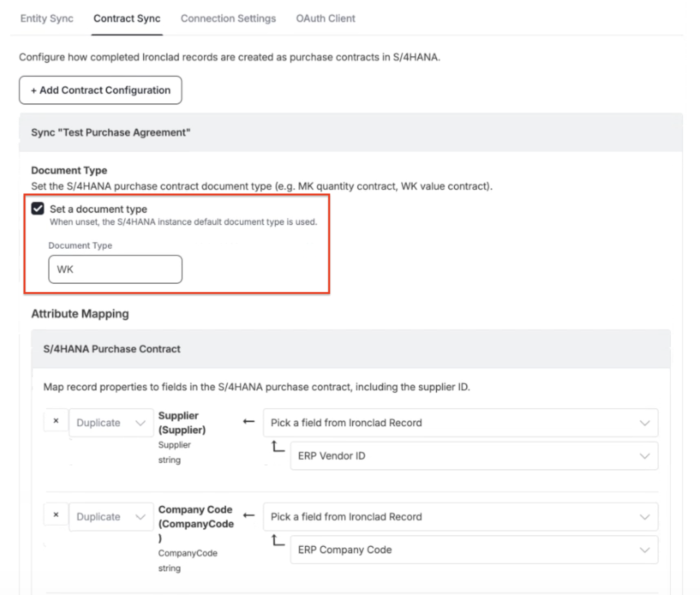700x595 pixels.
Task: Select the Contract Sync tab
Action: click(127, 19)
